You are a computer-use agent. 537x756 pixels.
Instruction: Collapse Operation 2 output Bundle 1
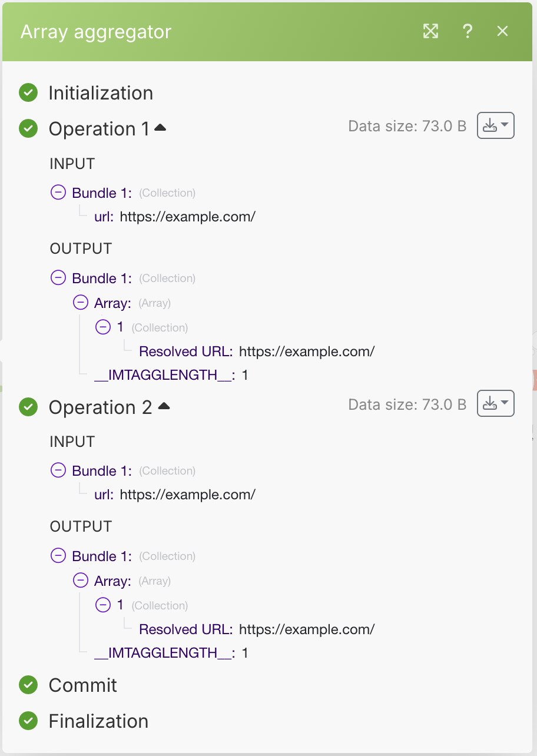tap(58, 556)
